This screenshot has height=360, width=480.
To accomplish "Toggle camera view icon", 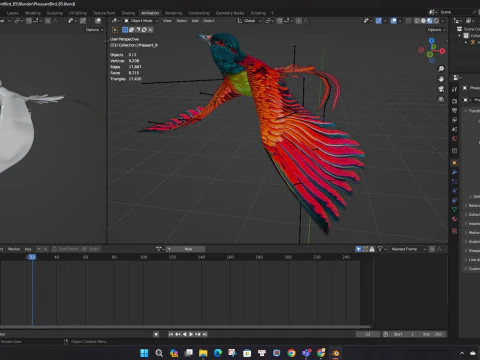I will tap(441, 89).
